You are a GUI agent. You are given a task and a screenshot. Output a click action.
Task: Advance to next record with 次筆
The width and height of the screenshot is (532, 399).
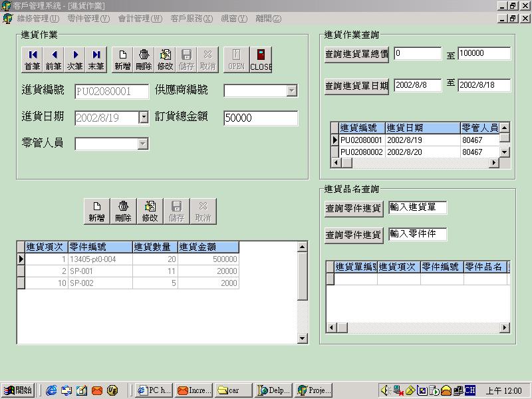point(75,60)
